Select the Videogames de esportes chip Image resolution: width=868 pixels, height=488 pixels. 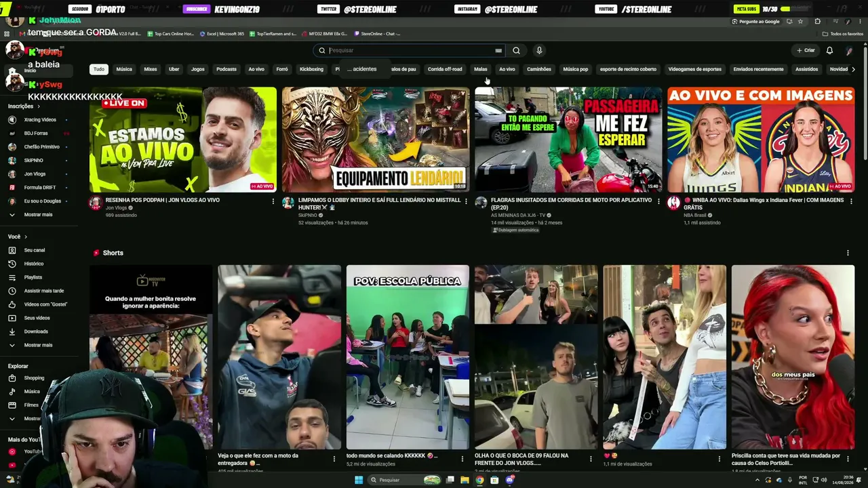pyautogui.click(x=695, y=69)
